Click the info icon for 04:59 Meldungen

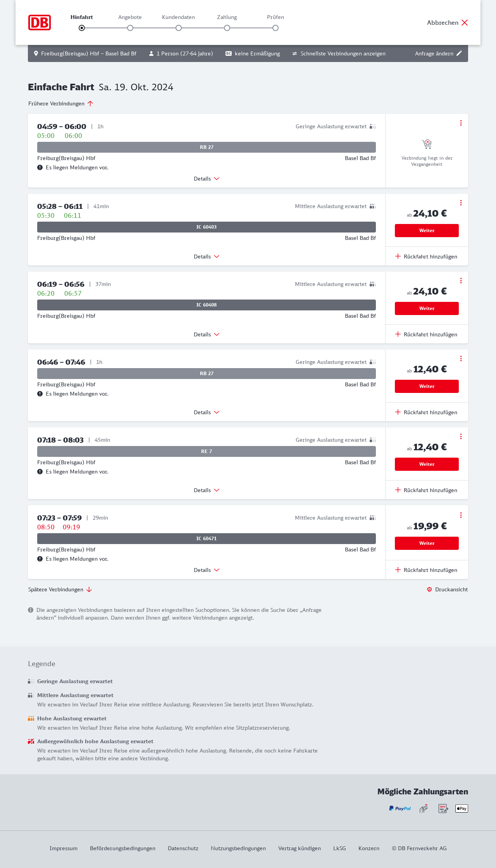(40, 167)
